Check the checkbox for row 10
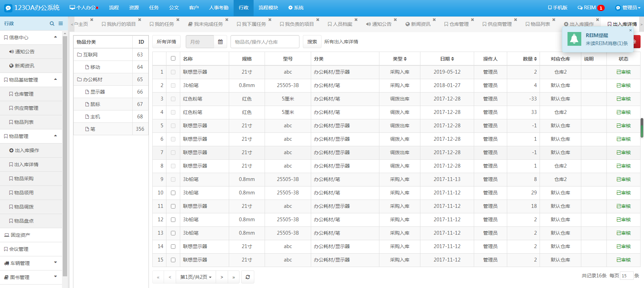This screenshot has width=644, height=288. pyautogui.click(x=173, y=193)
